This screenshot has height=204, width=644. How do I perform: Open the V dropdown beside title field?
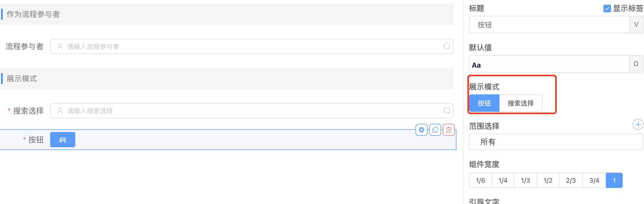(636, 25)
